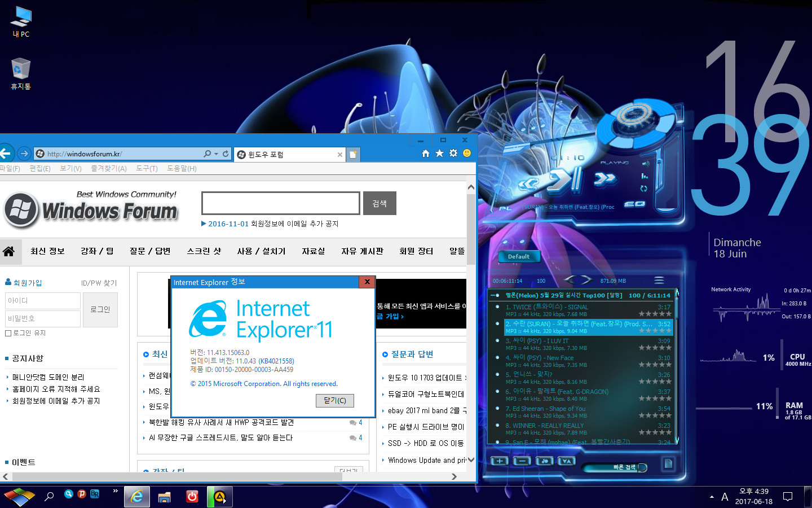Toggle the PL playlist button
812x508 pixels.
pos(506,208)
